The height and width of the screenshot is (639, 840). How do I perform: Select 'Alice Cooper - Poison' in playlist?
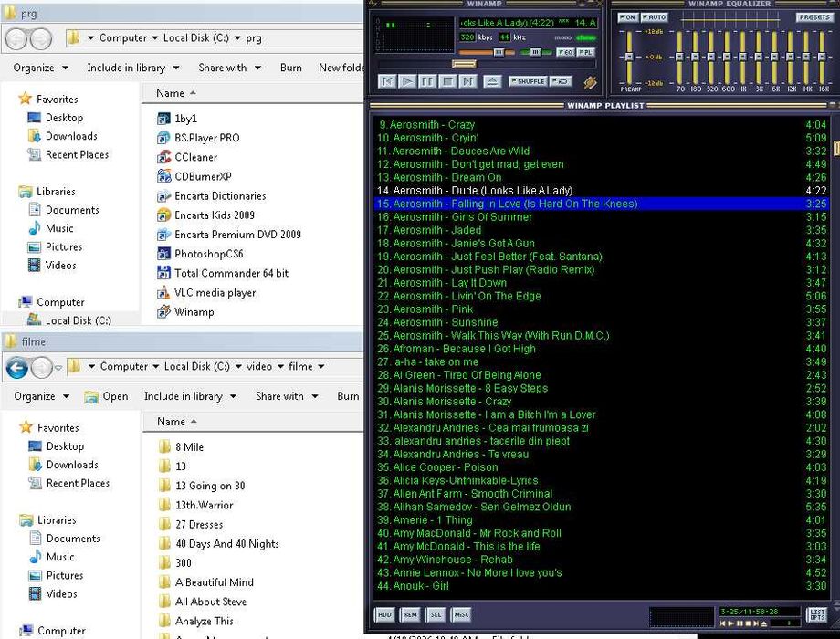pyautogui.click(x=602, y=467)
